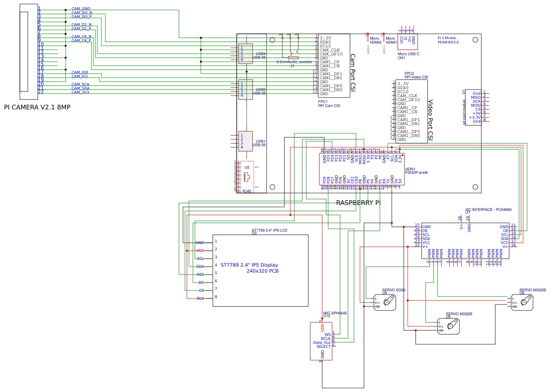Select the PI Camera 22-pin connector symbol
This screenshot has width=551, height=392.
[x=29, y=52]
